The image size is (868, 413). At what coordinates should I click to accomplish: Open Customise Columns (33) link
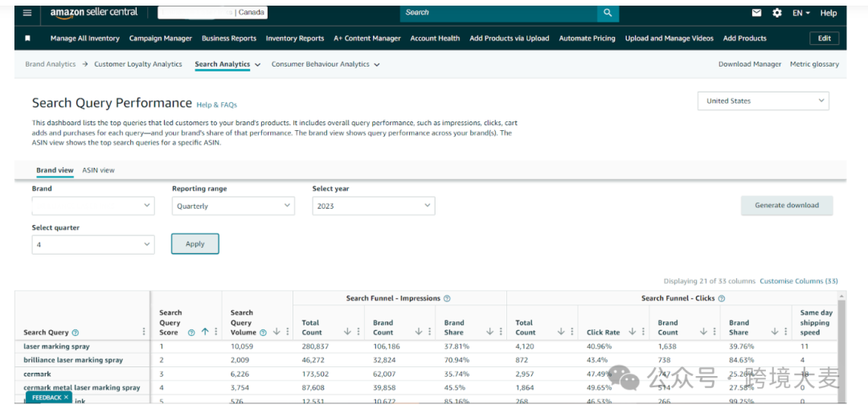click(x=799, y=281)
